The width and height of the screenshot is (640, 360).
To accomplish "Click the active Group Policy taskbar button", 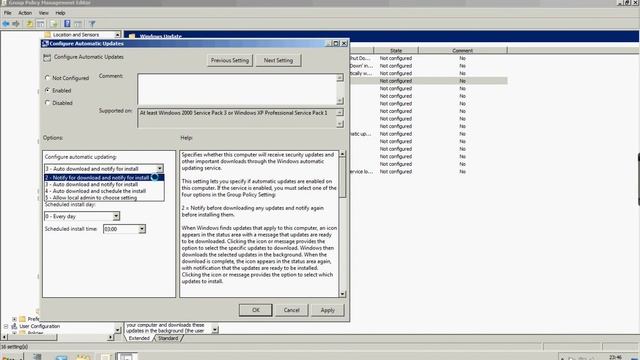I will coord(126,356).
